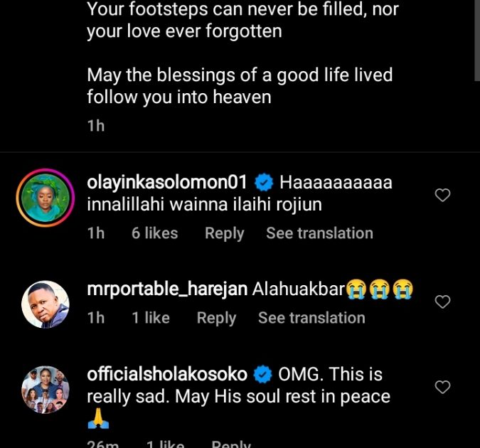This screenshot has height=448, width=480.
Task: Click verified badge beside officialsholakosoko
Action: point(263,374)
